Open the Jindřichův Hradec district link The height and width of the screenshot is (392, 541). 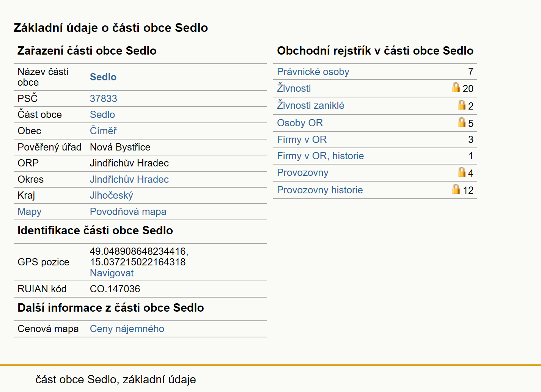[x=129, y=179]
